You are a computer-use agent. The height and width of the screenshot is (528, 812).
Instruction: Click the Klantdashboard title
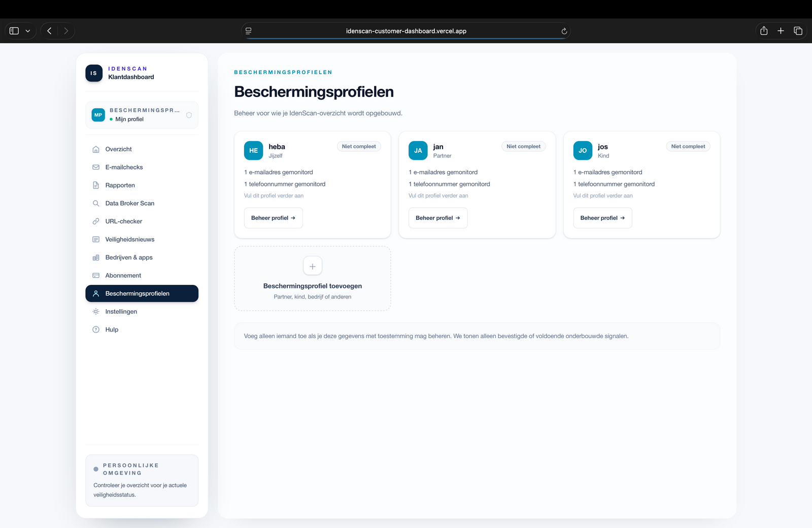click(x=131, y=77)
